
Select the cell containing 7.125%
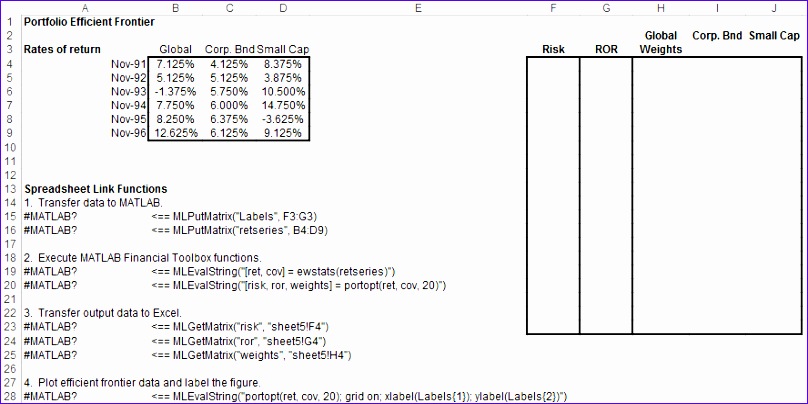coord(176,64)
